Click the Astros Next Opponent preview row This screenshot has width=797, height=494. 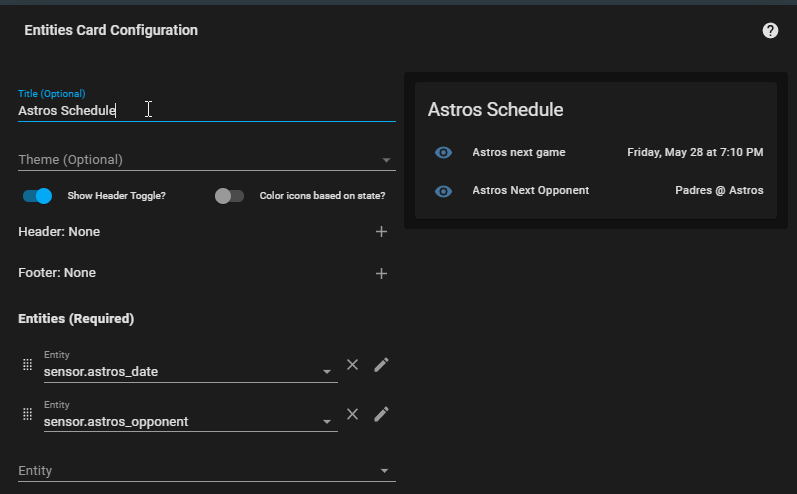pos(596,191)
